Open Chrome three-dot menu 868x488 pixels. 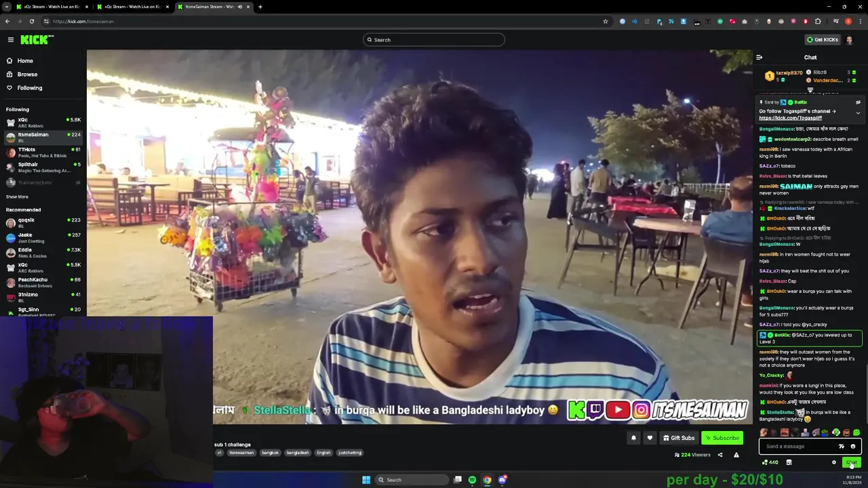click(x=861, y=21)
